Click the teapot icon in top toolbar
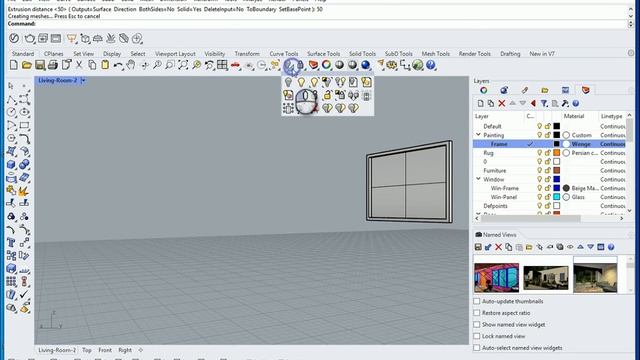Screen dimensions: 640x360 (29, 39)
